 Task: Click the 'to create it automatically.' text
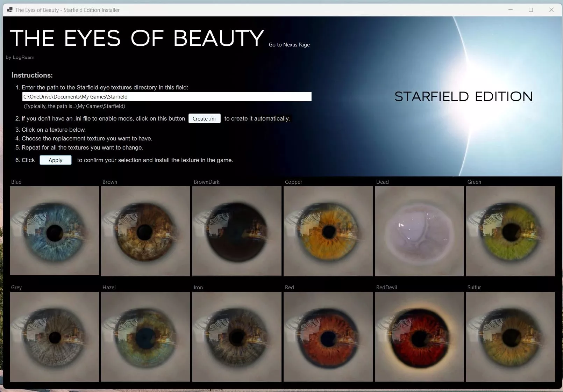point(257,118)
